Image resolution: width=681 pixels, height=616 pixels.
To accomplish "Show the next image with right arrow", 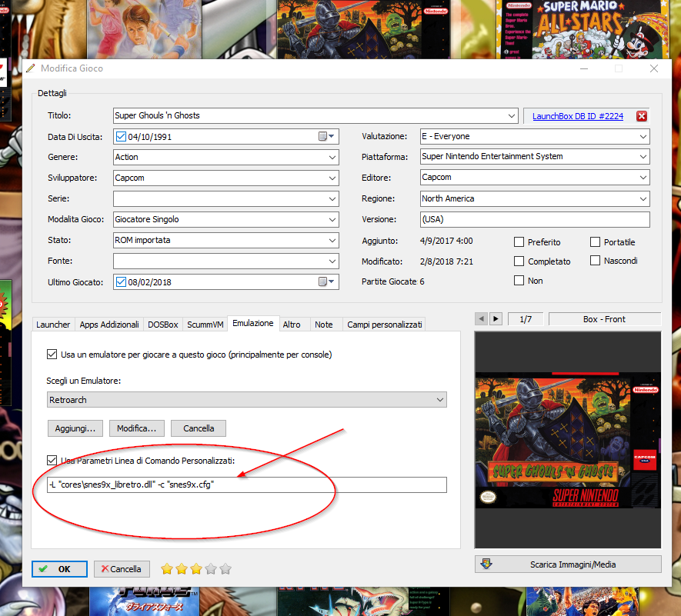I will pyautogui.click(x=496, y=318).
